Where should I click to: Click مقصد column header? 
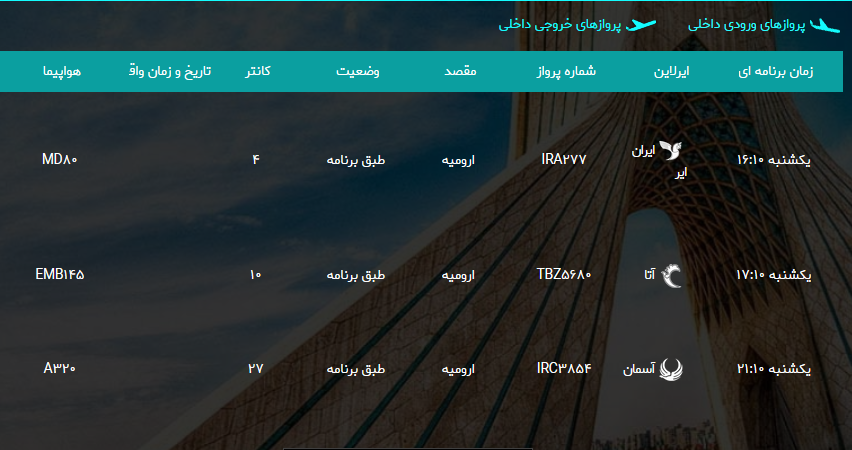[x=460, y=71]
